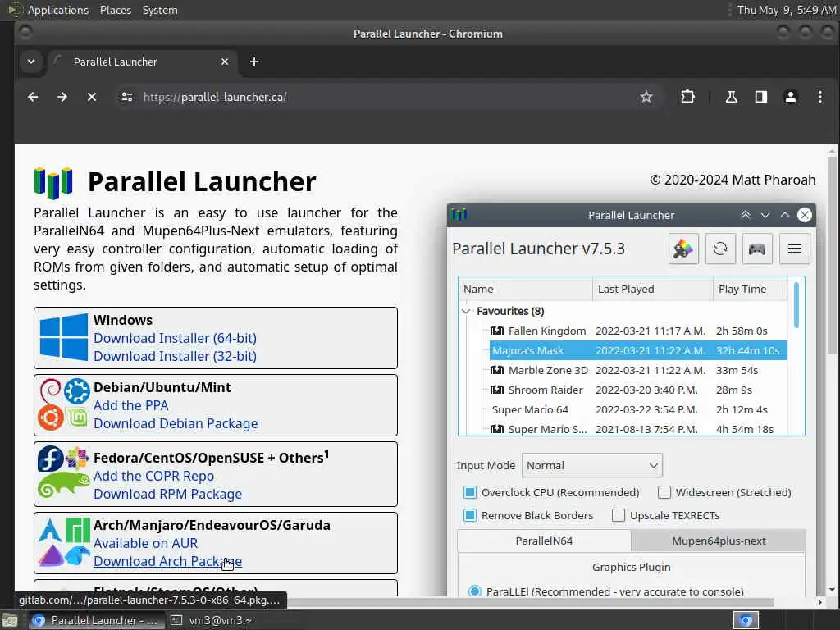840x630 pixels.
Task: Open the launcher hamburger menu
Action: pyautogui.click(x=794, y=249)
